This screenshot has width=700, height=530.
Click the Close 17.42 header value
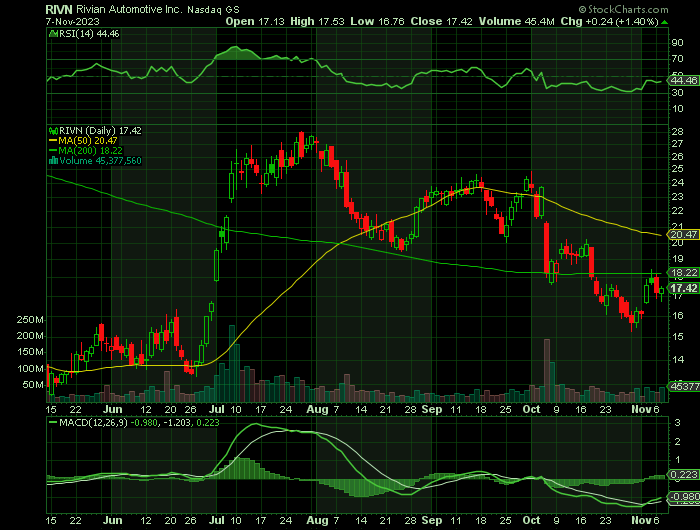click(x=442, y=21)
